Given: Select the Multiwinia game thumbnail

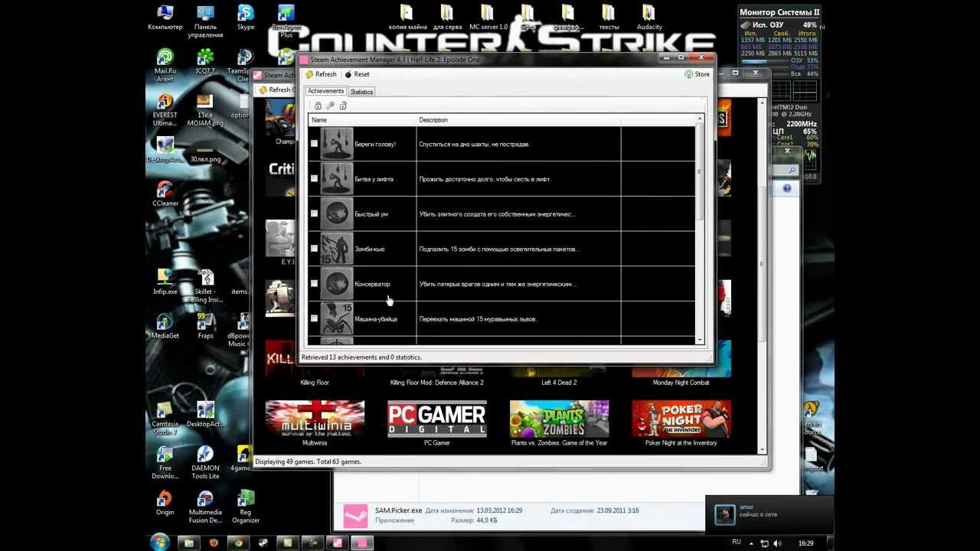Looking at the screenshot, I should pyautogui.click(x=315, y=419).
